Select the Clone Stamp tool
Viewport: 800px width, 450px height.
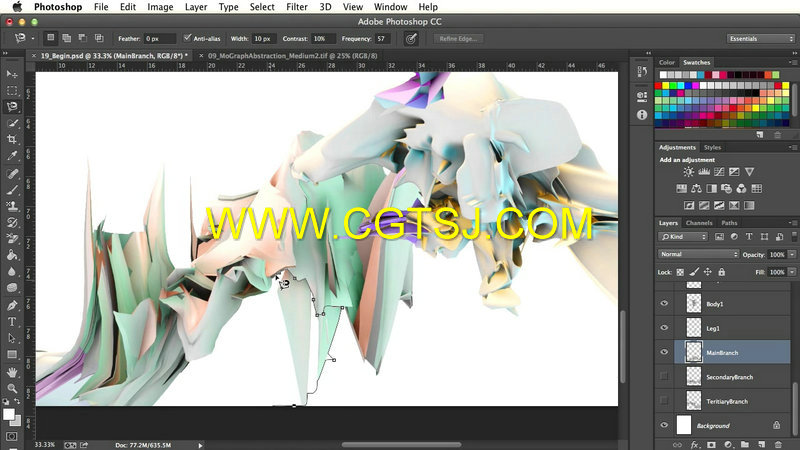pos(12,206)
